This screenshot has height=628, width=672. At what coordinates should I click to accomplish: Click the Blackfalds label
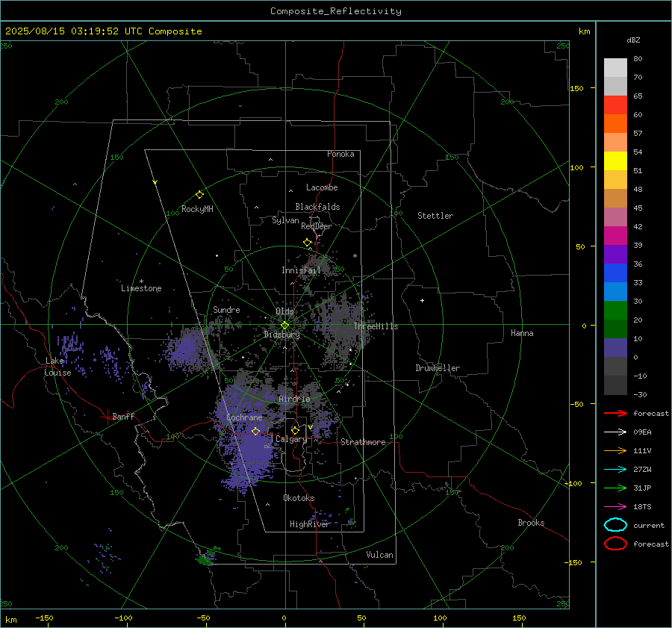point(317,207)
